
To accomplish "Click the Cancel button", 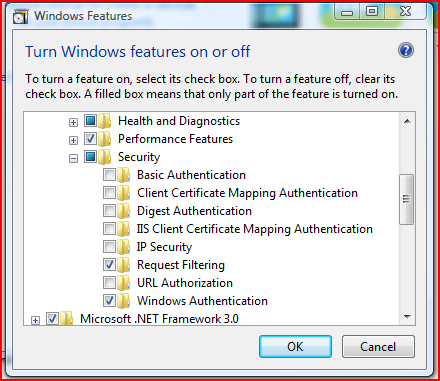I will click(378, 347).
